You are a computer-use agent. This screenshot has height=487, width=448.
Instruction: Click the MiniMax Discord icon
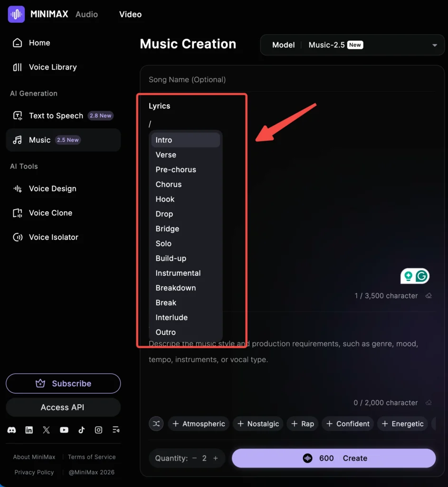[x=12, y=429]
